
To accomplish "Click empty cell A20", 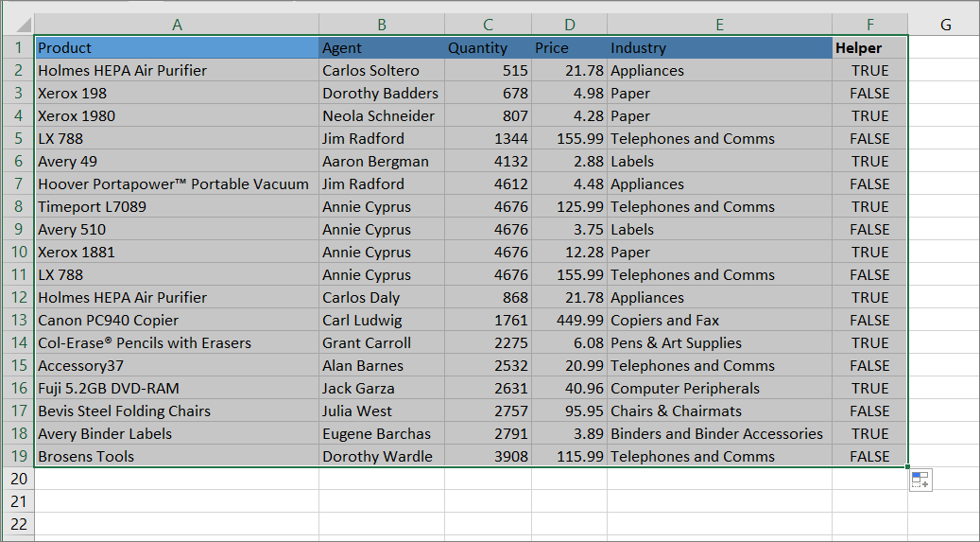I will 177,479.
